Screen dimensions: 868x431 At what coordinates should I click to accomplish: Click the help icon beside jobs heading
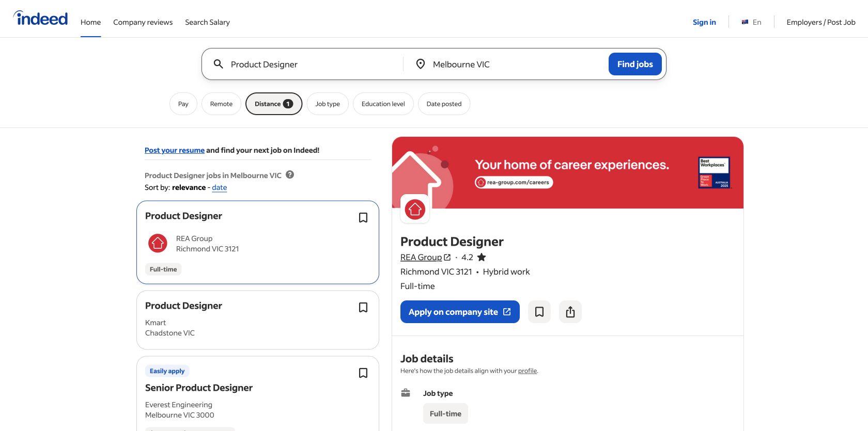290,174
